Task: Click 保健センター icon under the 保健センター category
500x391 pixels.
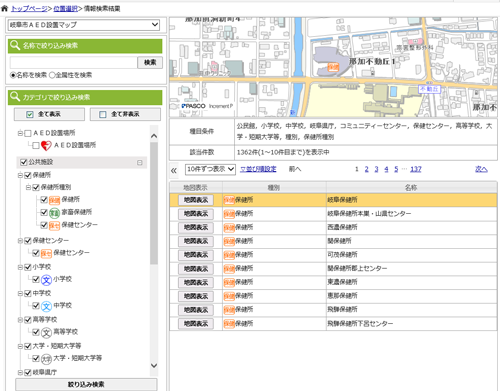Action: coord(46,253)
